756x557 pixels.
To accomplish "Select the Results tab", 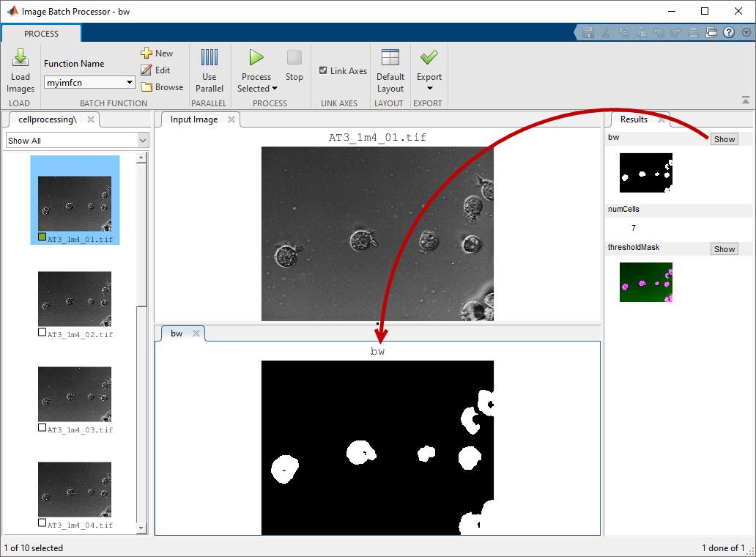I will click(634, 119).
